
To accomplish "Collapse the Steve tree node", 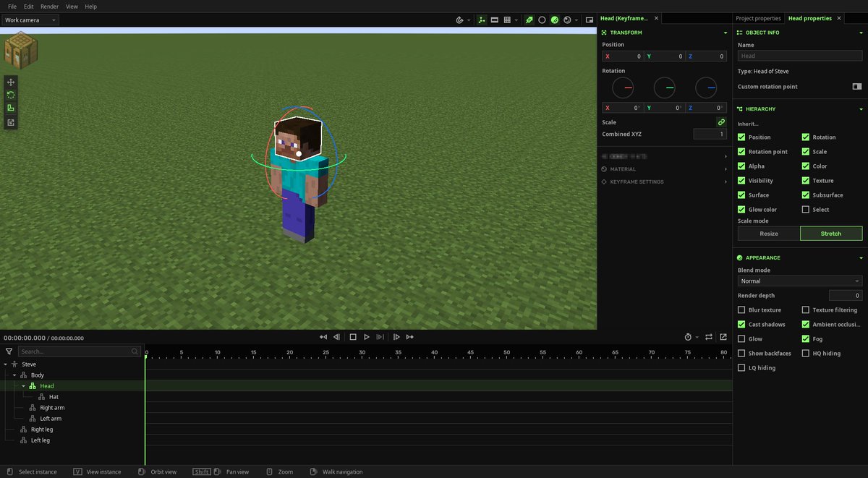I will [x=6, y=364].
